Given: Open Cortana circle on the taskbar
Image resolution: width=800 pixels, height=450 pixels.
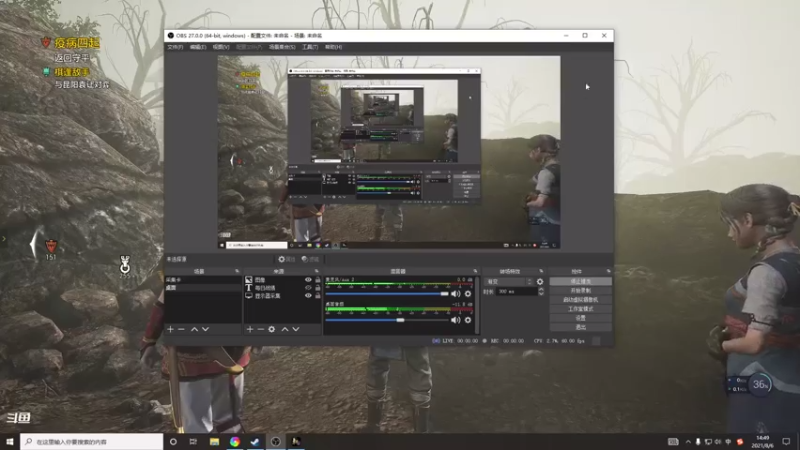Looking at the screenshot, I should 173,442.
